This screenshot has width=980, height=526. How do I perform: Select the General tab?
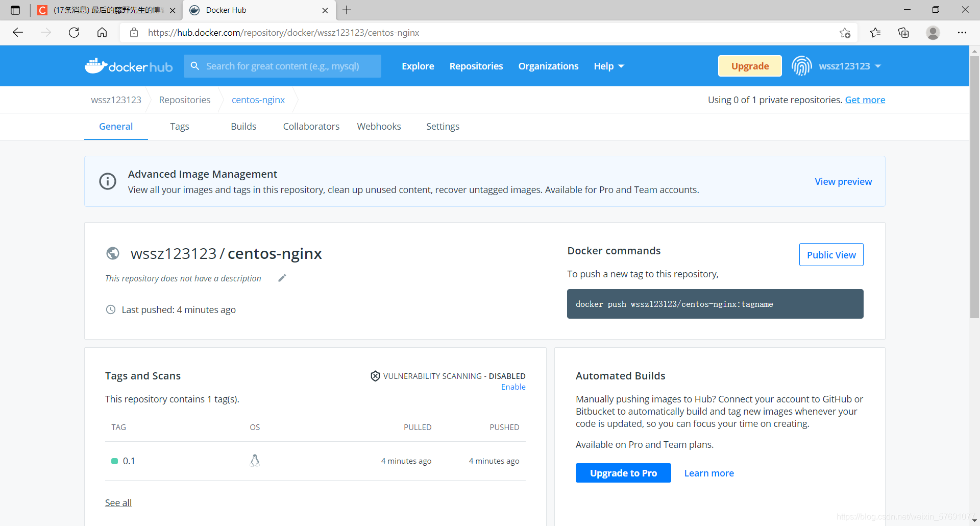coord(116,126)
